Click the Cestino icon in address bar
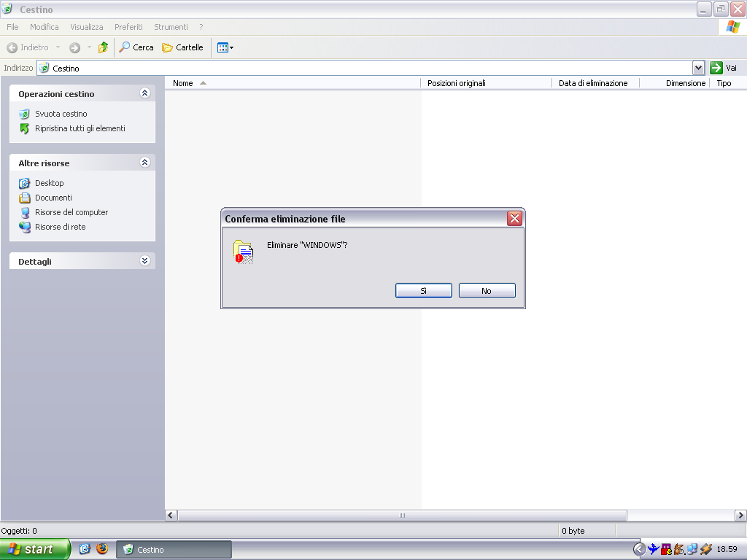 click(x=44, y=68)
